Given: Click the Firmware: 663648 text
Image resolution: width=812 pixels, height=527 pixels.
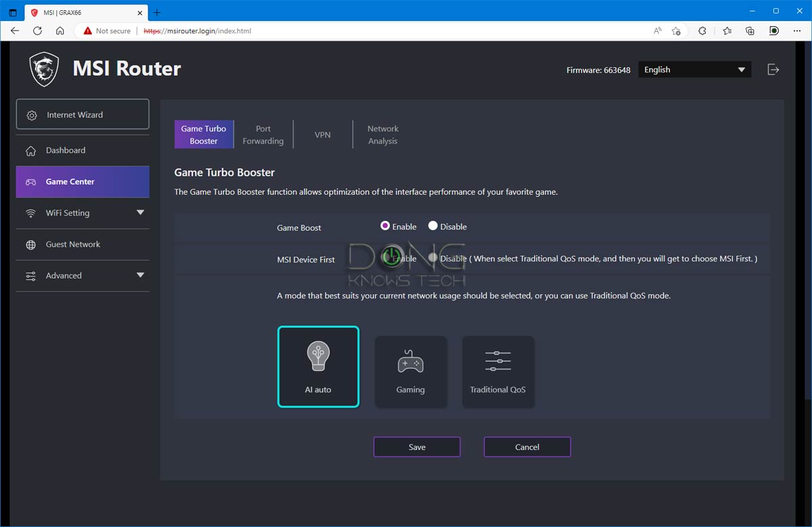Looking at the screenshot, I should [598, 70].
